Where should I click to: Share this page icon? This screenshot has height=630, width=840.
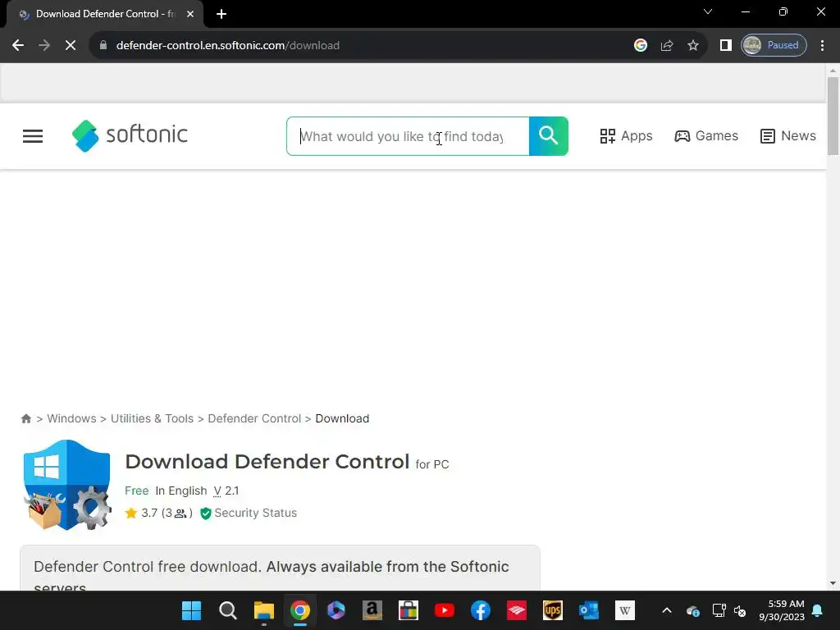click(x=666, y=45)
